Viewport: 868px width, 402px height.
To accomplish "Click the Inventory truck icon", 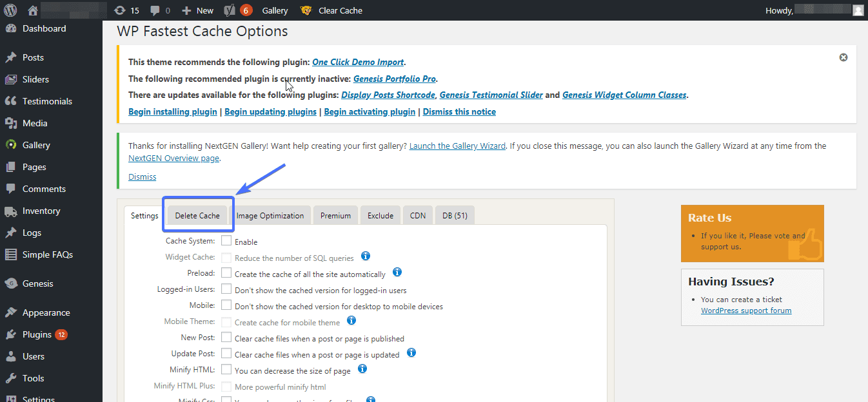I will click(x=10, y=211).
